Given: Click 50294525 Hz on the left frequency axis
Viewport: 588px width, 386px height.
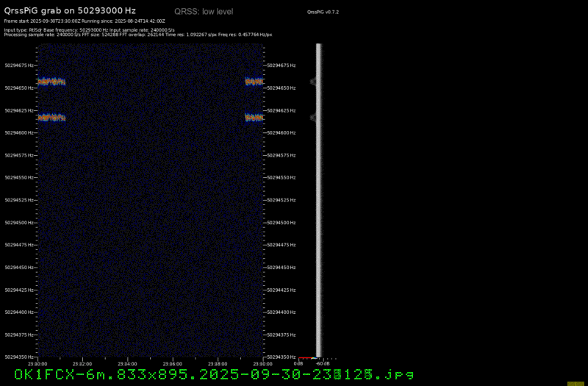Looking at the screenshot, I should pos(19,200).
